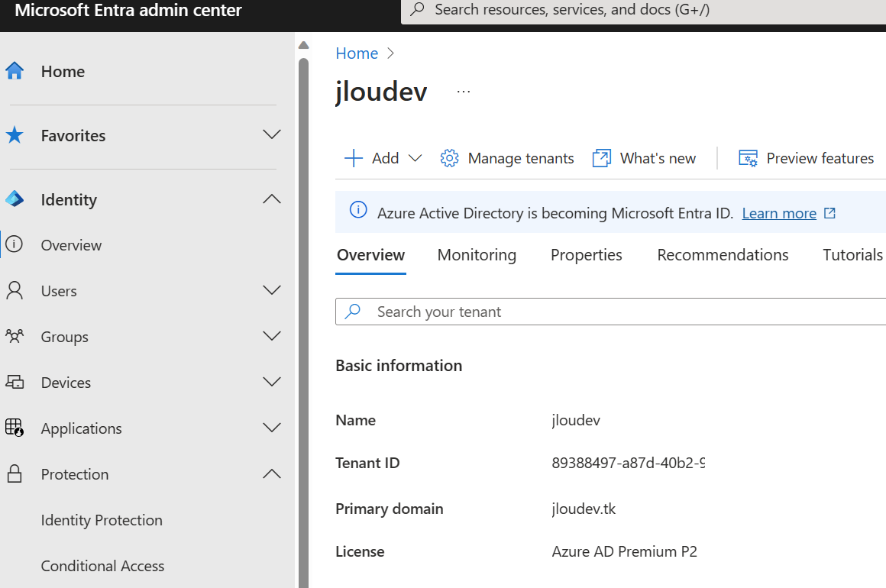The image size is (886, 588).
Task: Click the sidebar scroll-up arrow
Action: click(303, 45)
